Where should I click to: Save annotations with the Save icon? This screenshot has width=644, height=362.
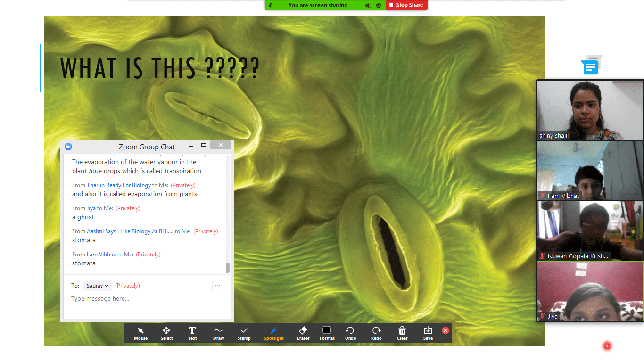coord(428,333)
